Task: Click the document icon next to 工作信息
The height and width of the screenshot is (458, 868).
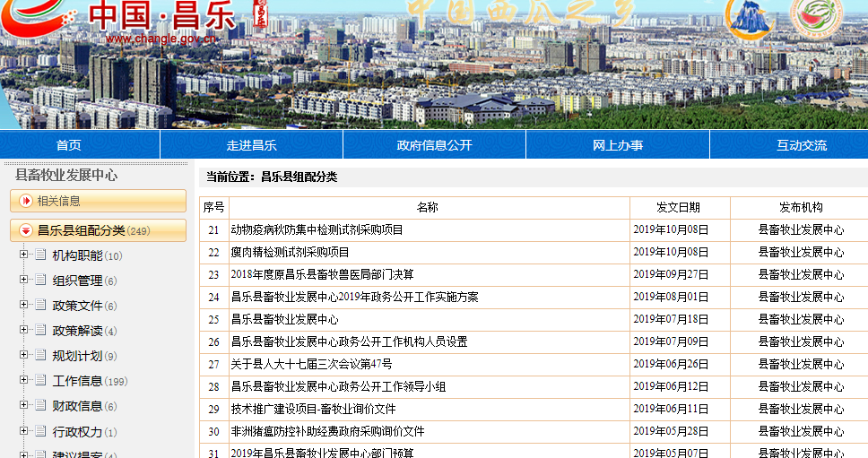Action: (x=40, y=381)
